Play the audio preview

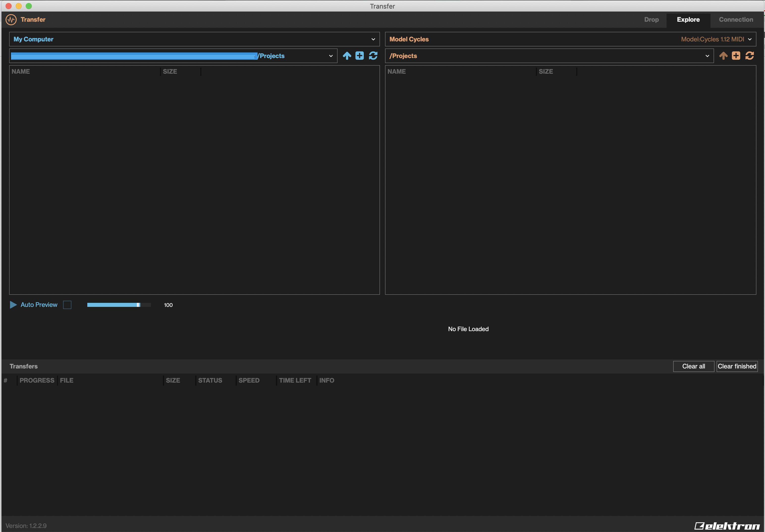point(13,305)
